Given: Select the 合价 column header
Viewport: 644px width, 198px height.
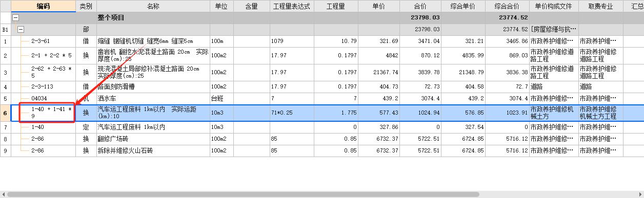Looking at the screenshot, I should [x=420, y=6].
